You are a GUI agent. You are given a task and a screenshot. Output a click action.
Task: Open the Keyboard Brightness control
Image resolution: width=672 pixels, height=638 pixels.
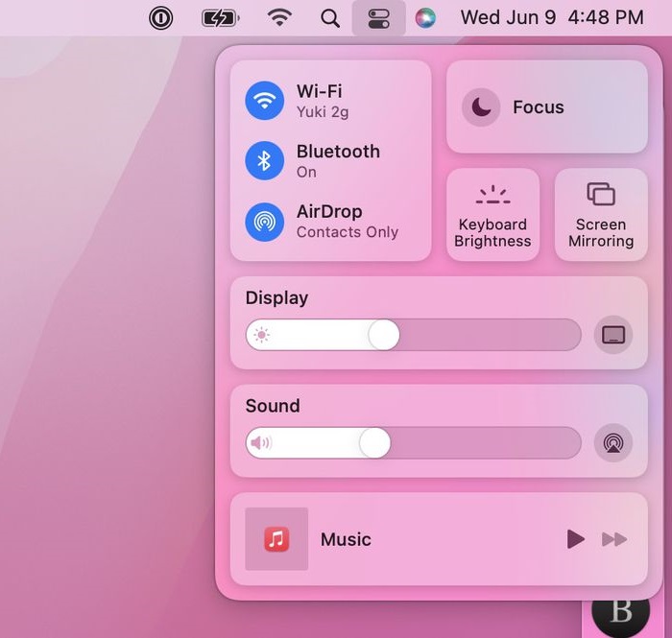point(492,215)
